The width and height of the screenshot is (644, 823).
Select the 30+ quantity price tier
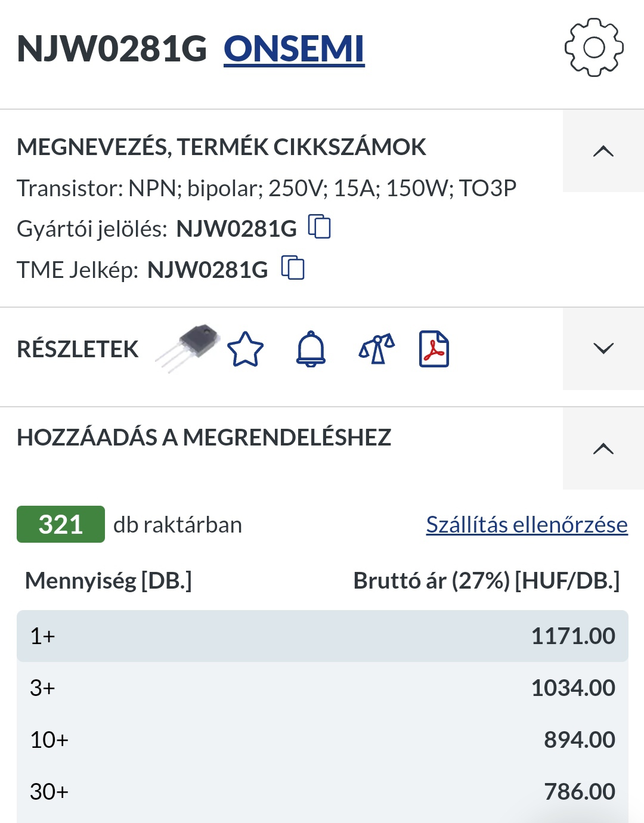322,791
